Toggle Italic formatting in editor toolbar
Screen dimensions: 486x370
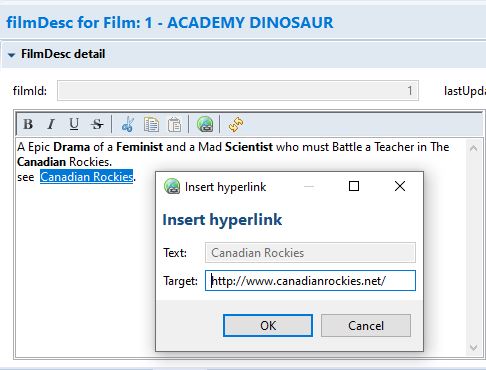coord(51,124)
